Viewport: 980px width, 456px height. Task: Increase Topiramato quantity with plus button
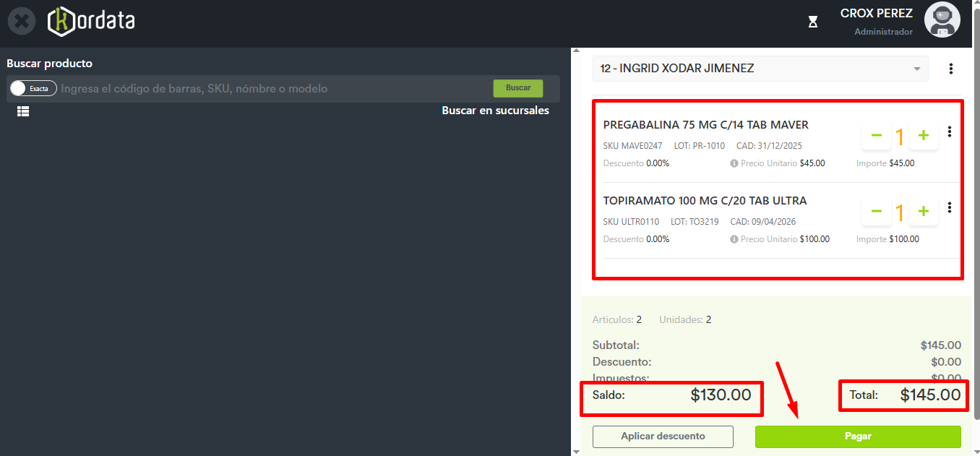point(923,211)
